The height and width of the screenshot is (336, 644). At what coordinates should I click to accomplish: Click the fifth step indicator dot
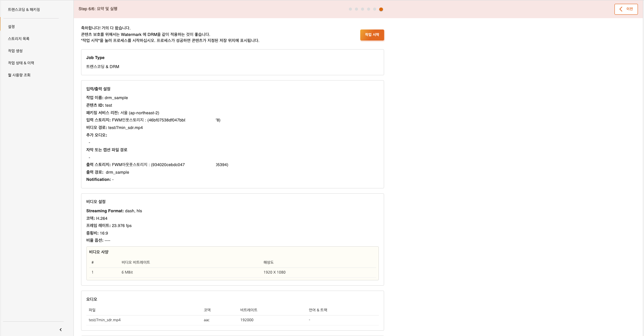(375, 9)
